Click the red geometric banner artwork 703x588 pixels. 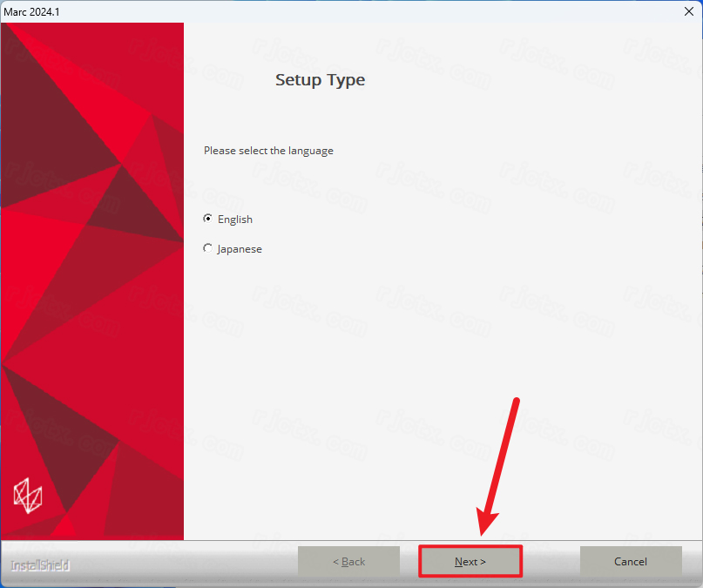point(92,281)
